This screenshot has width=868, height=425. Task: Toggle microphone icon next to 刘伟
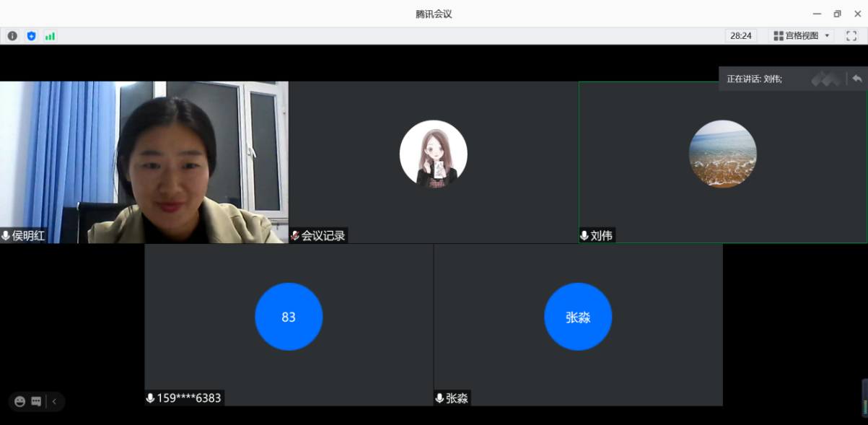[x=584, y=236]
